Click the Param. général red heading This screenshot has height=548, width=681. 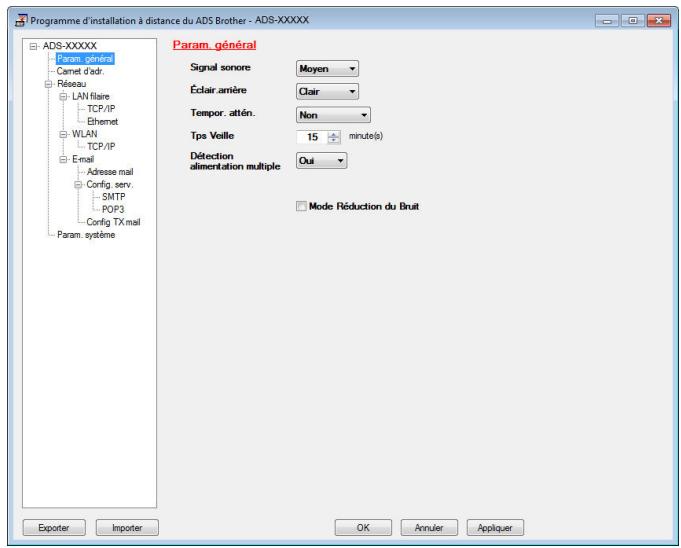click(215, 45)
